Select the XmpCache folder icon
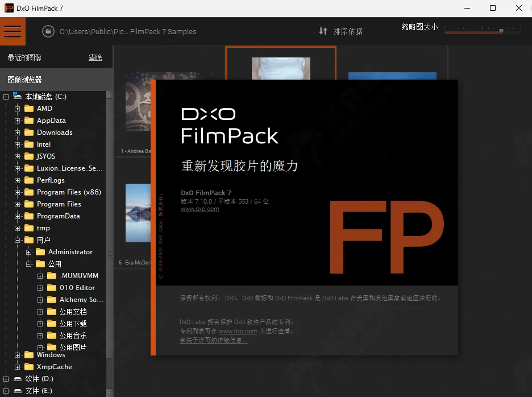 [x=29, y=367]
